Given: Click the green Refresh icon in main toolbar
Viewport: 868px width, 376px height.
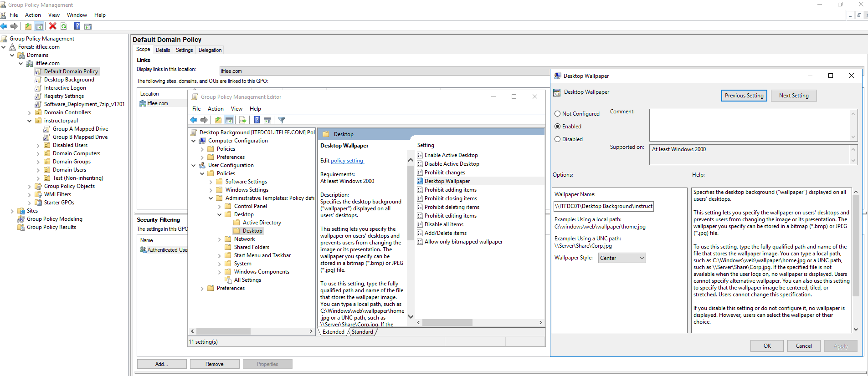Looking at the screenshot, I should [x=64, y=26].
